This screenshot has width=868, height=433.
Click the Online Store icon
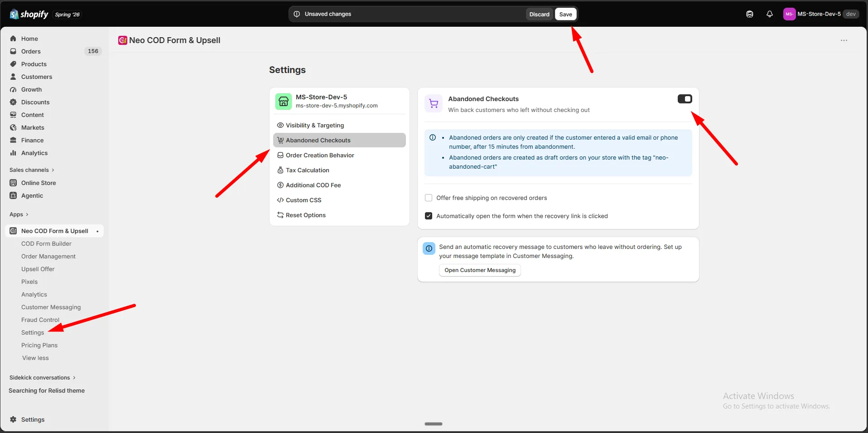(13, 183)
